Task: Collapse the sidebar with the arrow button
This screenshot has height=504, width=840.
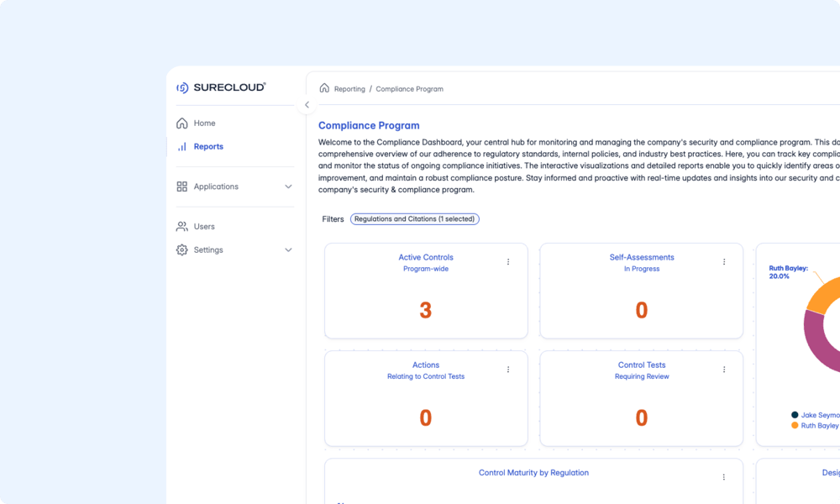Action: coord(307,105)
